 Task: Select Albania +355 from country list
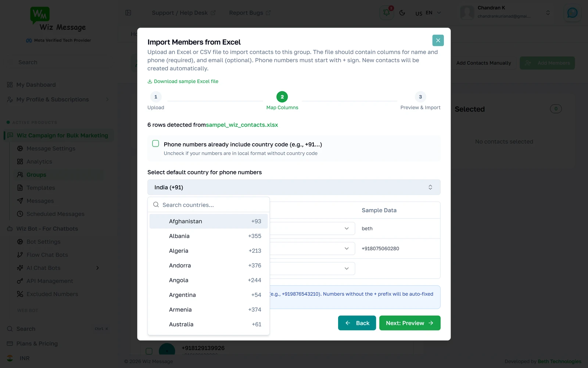[208, 236]
